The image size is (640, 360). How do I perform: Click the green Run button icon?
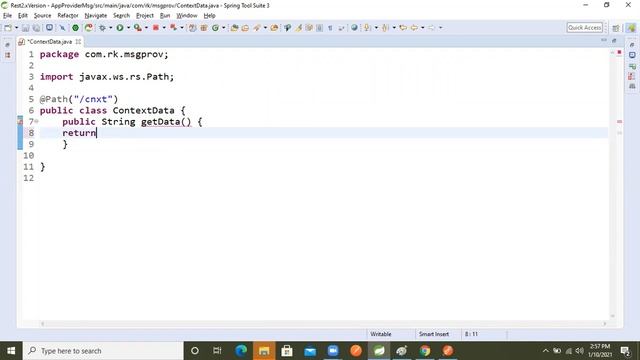point(120,28)
